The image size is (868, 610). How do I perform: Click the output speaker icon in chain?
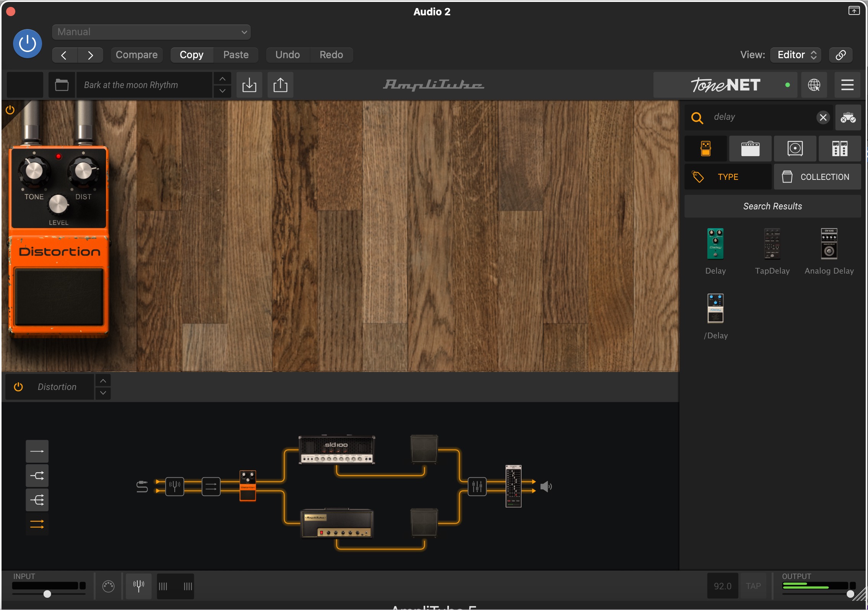pos(546,487)
